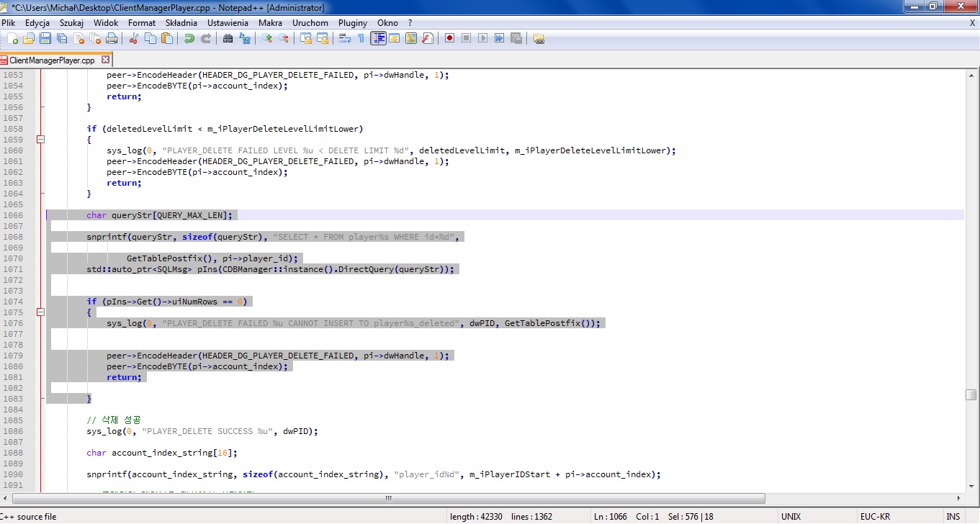Open the Ustawienia menu
The image size is (980, 524).
[x=228, y=23]
